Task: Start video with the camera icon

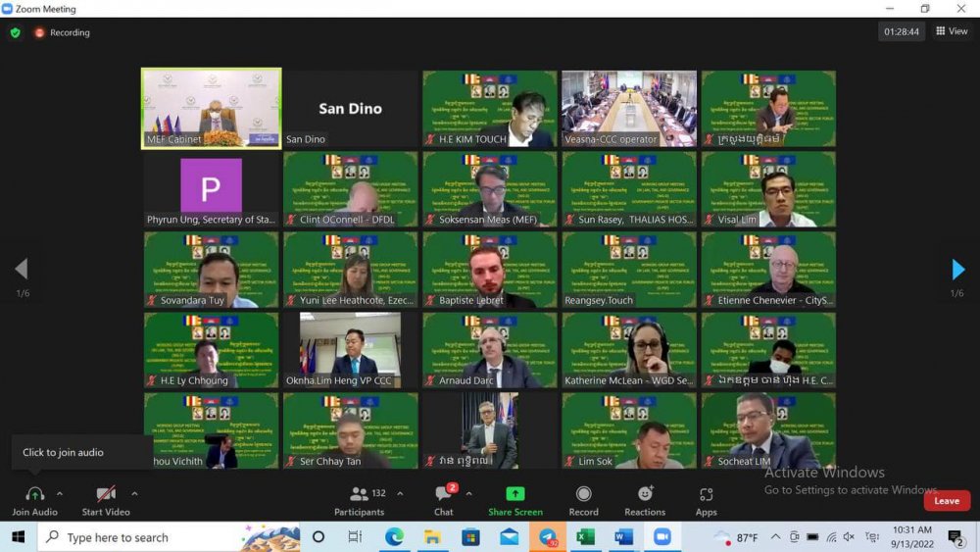Action: [106, 494]
